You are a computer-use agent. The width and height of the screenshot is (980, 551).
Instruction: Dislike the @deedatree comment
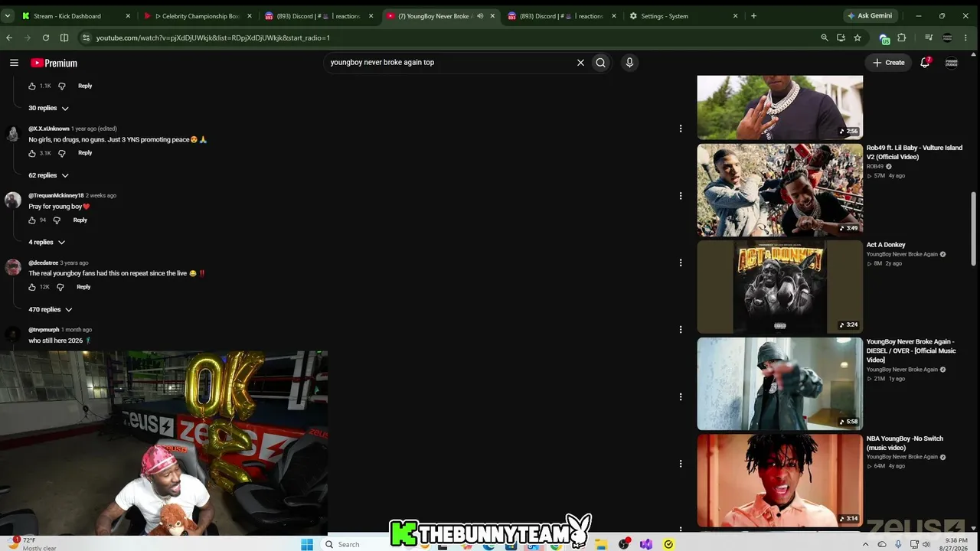pos(60,287)
